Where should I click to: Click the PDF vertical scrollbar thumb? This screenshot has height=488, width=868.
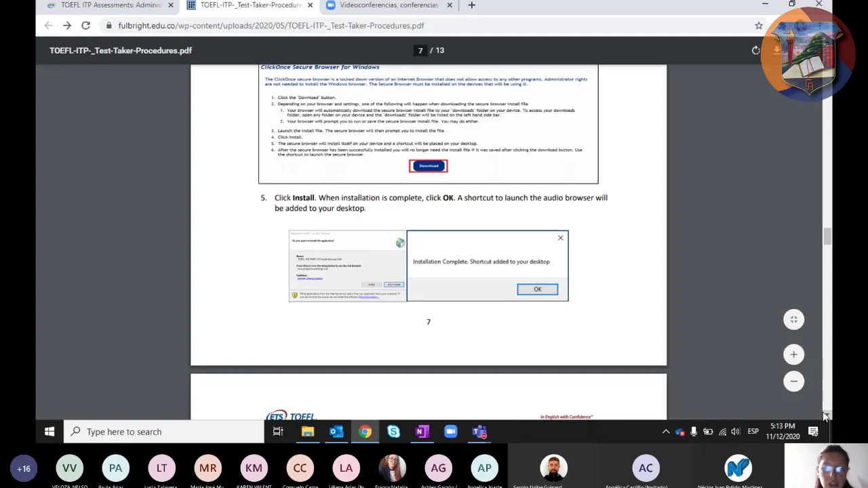coord(827,237)
